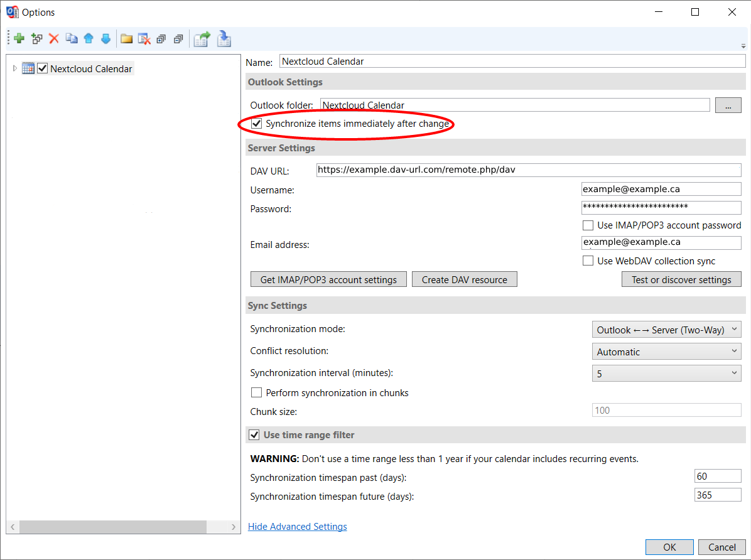The image size is (751, 560).
Task: Export profiles to file icon
Action: (x=202, y=40)
